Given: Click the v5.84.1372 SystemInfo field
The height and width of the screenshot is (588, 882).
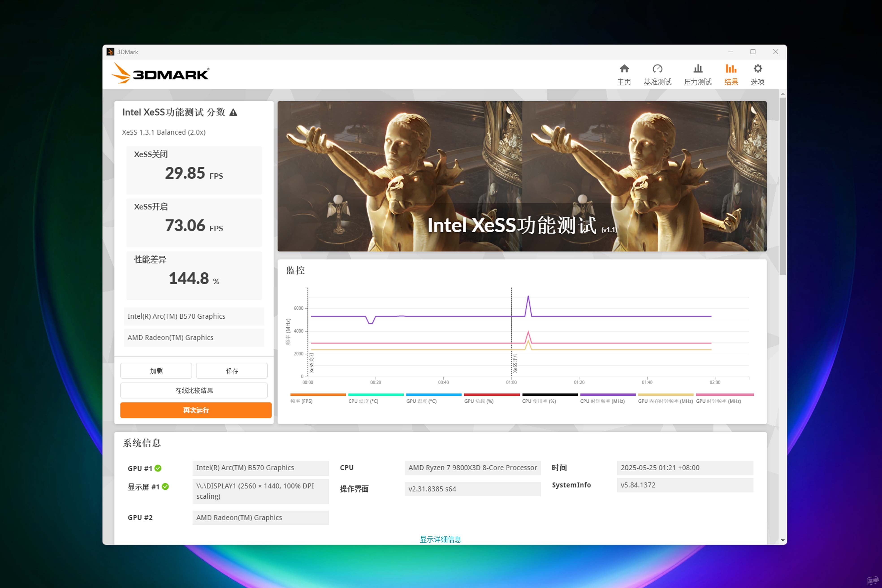Looking at the screenshot, I should click(685, 485).
